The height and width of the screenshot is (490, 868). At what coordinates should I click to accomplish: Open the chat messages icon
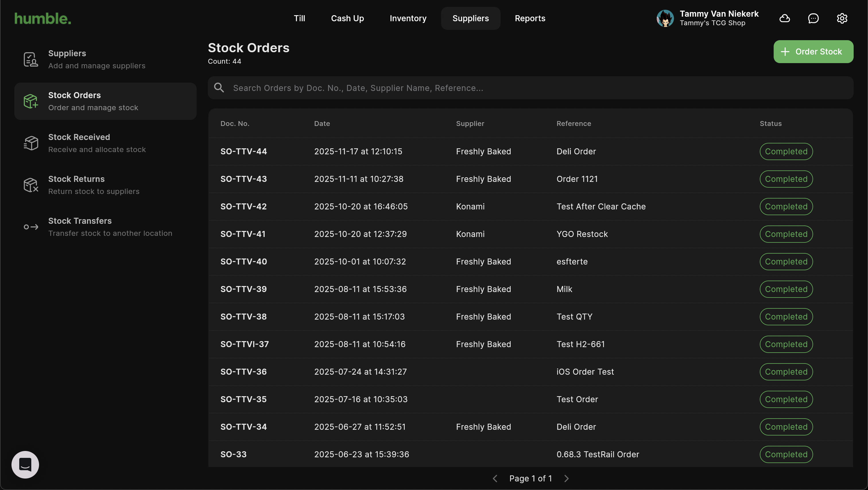pyautogui.click(x=813, y=18)
